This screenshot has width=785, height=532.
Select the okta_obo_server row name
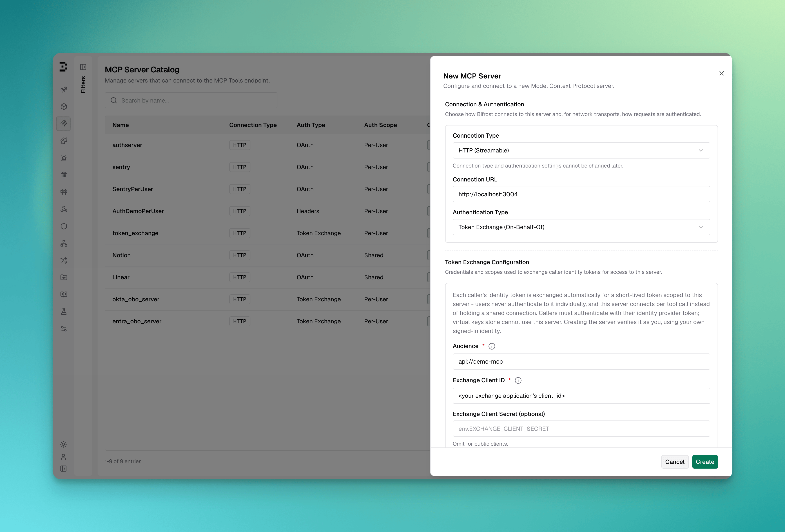point(136,299)
